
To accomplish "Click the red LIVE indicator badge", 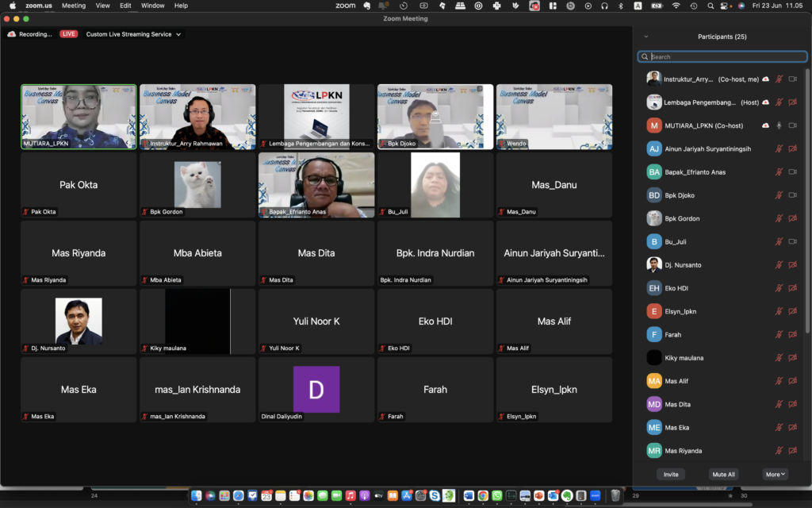I will [69, 34].
